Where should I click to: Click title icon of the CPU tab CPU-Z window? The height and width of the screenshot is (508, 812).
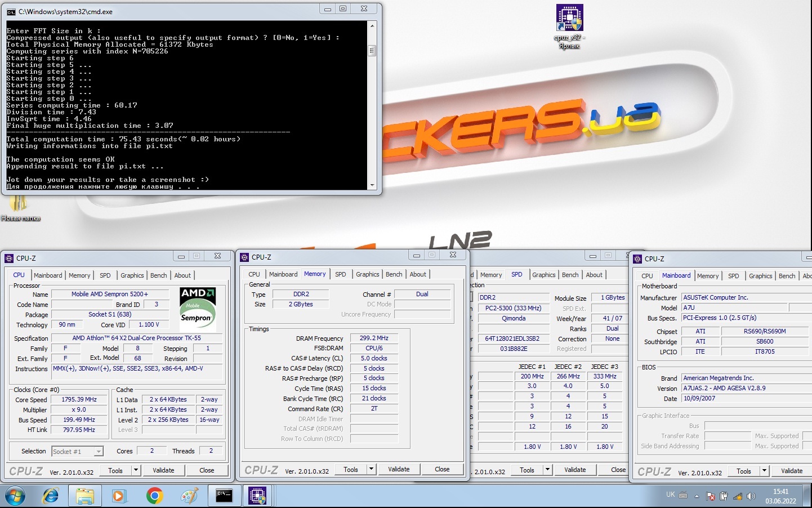(x=9, y=259)
